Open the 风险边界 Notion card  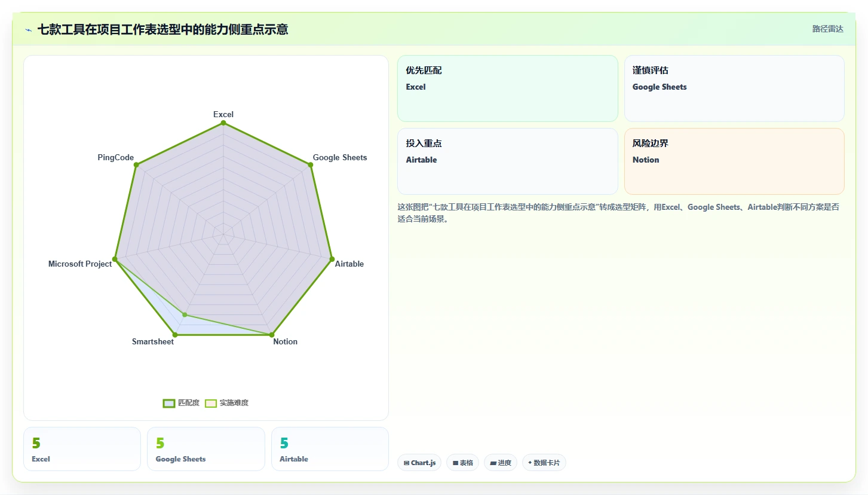coord(734,161)
